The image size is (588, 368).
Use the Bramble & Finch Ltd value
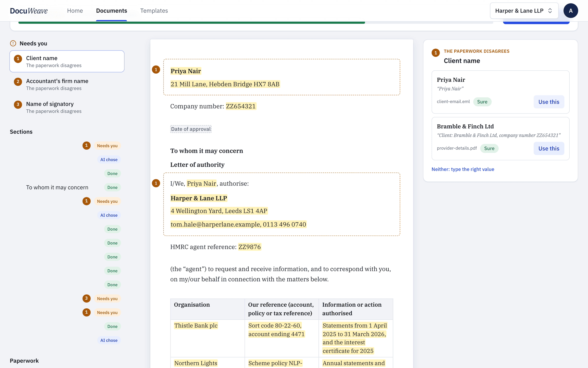[x=549, y=148]
